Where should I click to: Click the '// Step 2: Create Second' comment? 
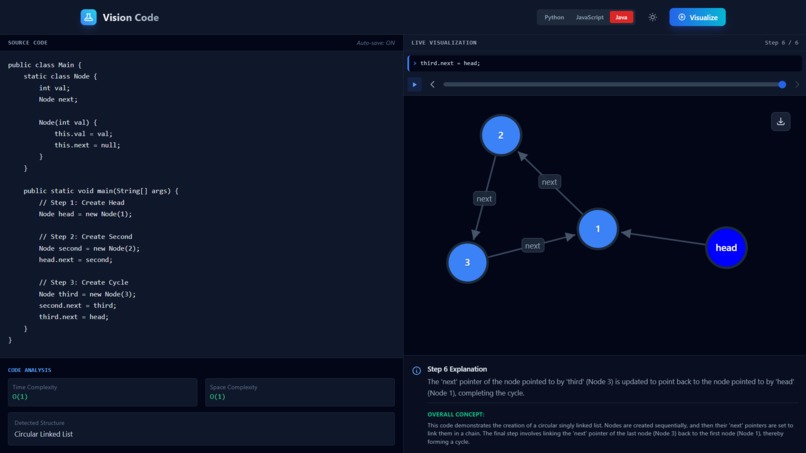click(x=85, y=237)
